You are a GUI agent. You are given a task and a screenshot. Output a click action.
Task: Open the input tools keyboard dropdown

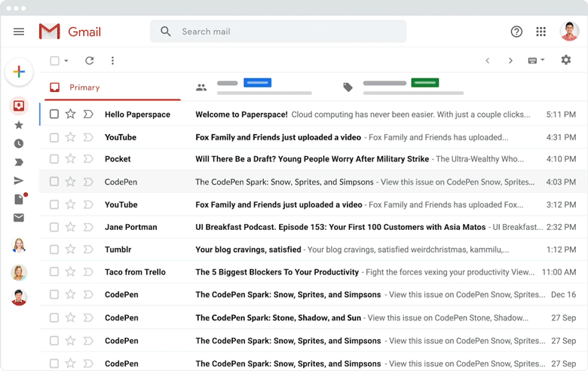(536, 60)
